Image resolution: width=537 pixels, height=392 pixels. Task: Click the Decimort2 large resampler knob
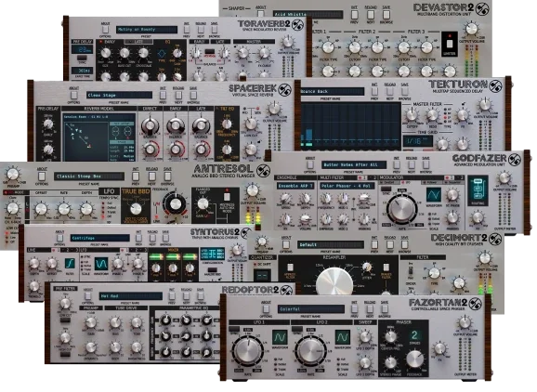pyautogui.click(x=334, y=282)
